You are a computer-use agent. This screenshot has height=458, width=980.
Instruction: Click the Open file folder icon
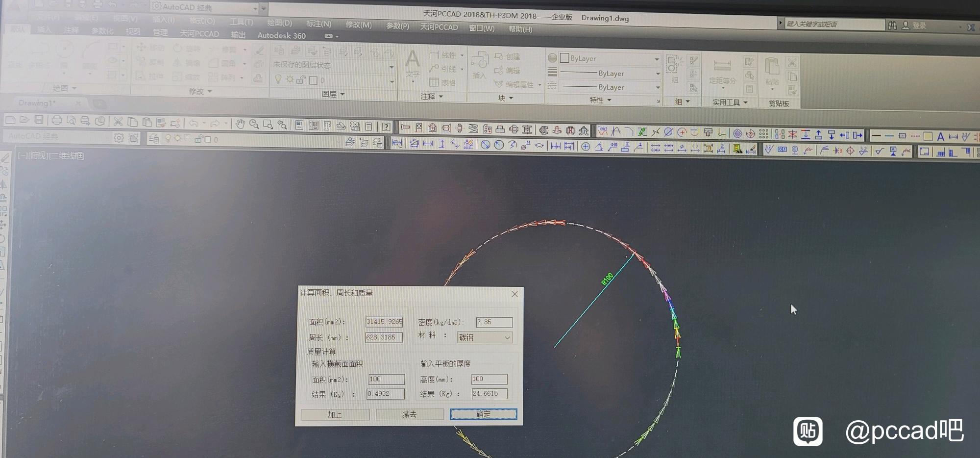pyautogui.click(x=24, y=120)
